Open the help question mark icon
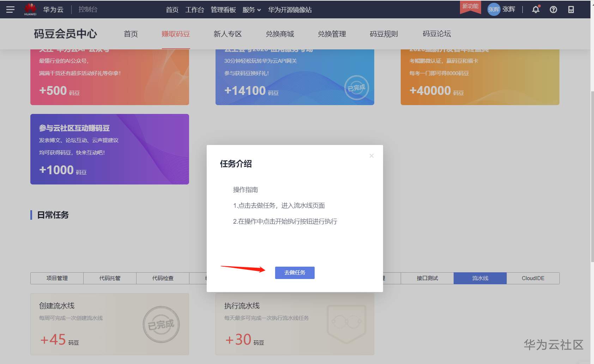 pyautogui.click(x=553, y=10)
